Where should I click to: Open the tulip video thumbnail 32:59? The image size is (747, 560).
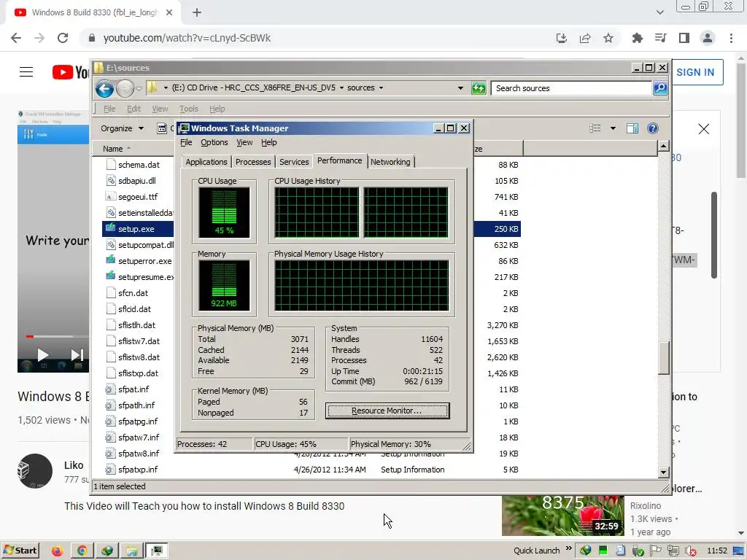pos(562,516)
